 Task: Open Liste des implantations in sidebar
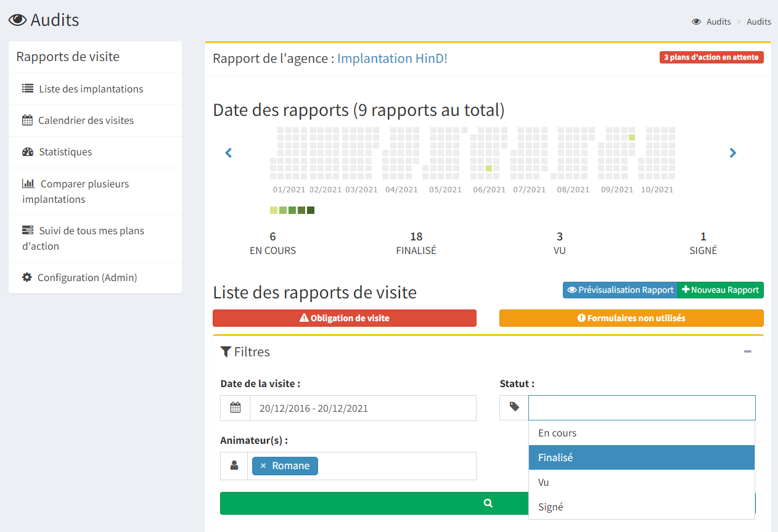click(x=95, y=89)
